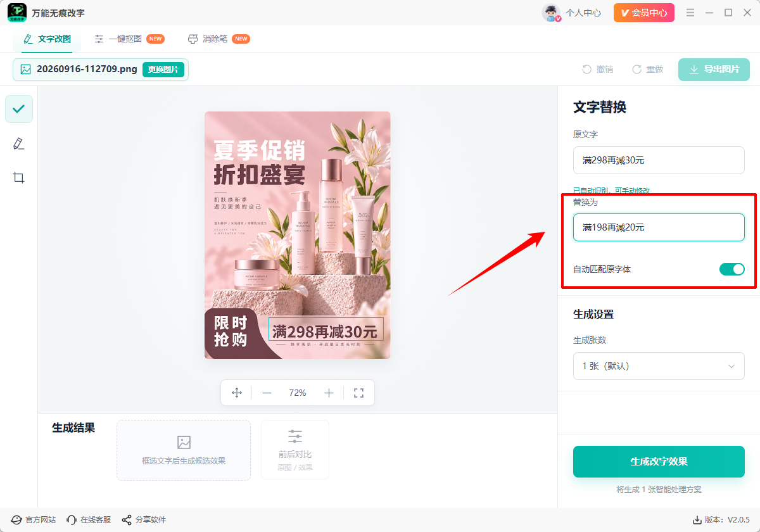Click the 72% zoom level value
The width and height of the screenshot is (760, 532).
(x=298, y=393)
